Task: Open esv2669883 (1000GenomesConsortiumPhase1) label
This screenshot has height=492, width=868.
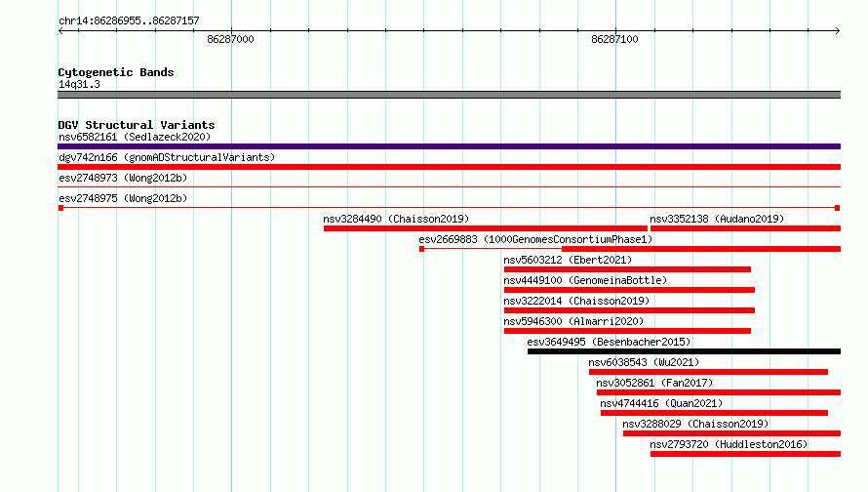Action: click(x=535, y=239)
